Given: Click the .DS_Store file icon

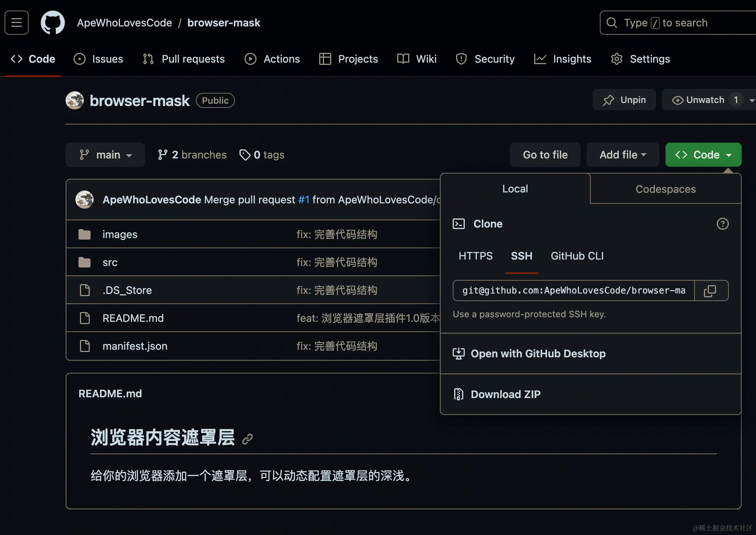Looking at the screenshot, I should click(85, 290).
